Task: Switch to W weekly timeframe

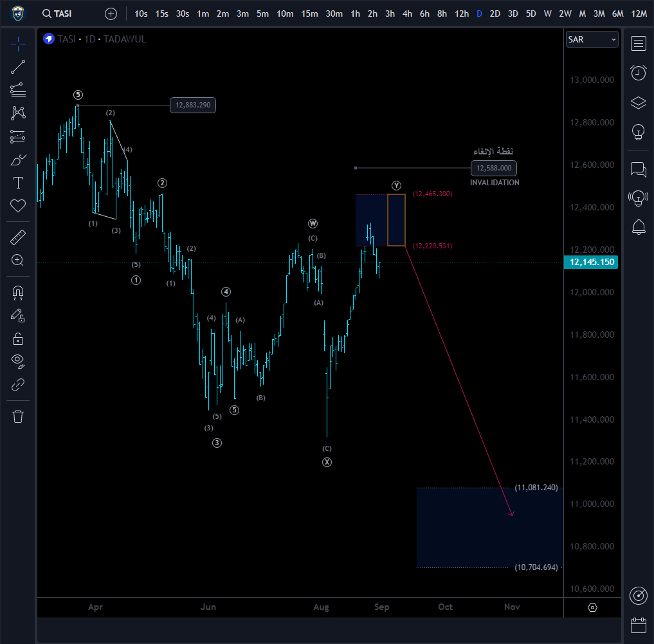Action: (x=548, y=14)
